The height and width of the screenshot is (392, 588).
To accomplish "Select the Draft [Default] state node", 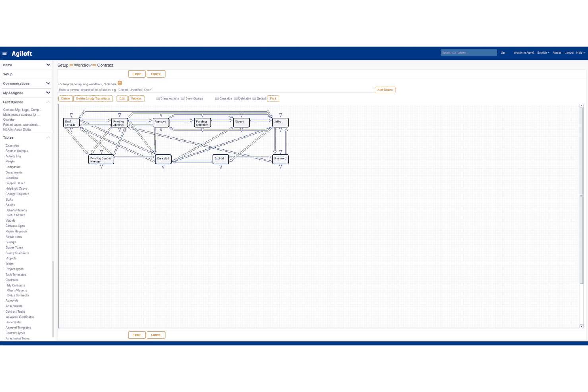I will pos(71,123).
